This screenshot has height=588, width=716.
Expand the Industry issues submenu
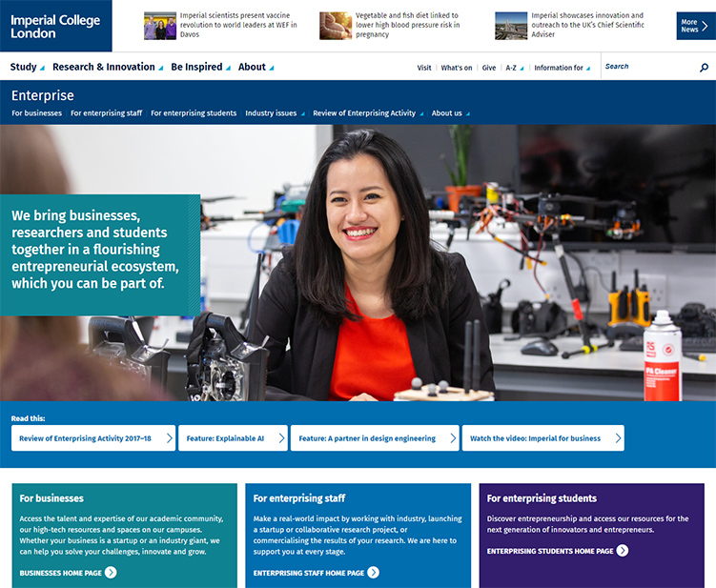pos(276,113)
